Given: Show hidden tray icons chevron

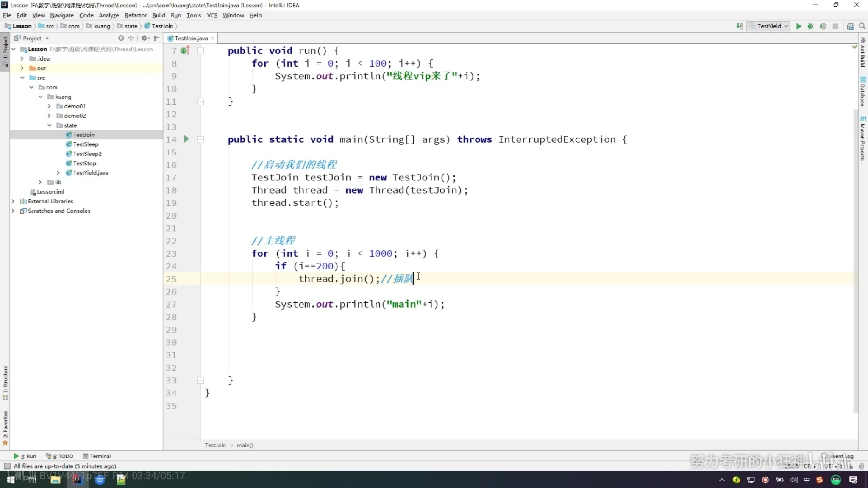Looking at the screenshot, I should [x=722, y=480].
